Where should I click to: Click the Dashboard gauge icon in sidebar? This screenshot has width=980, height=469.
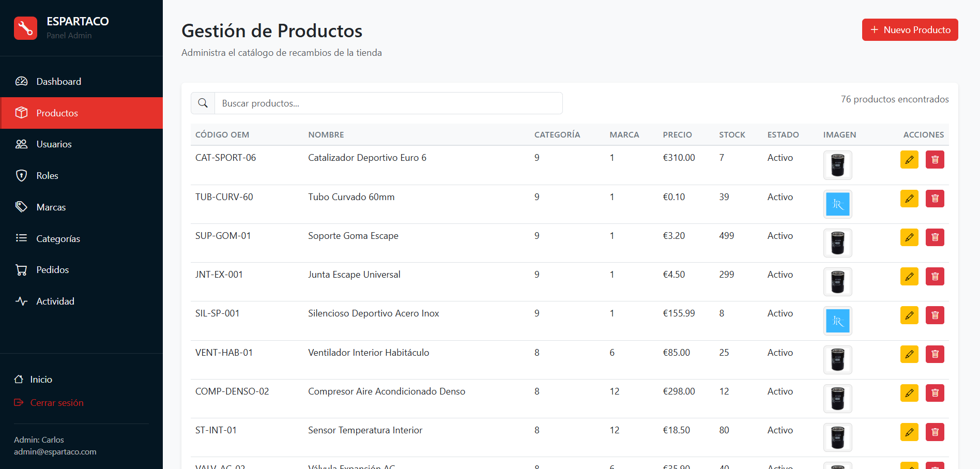[21, 81]
